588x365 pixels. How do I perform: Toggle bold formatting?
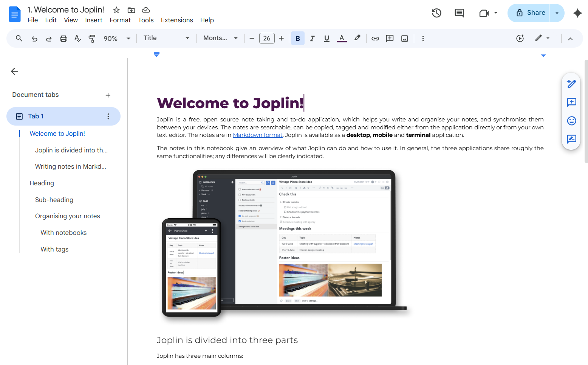pos(297,38)
